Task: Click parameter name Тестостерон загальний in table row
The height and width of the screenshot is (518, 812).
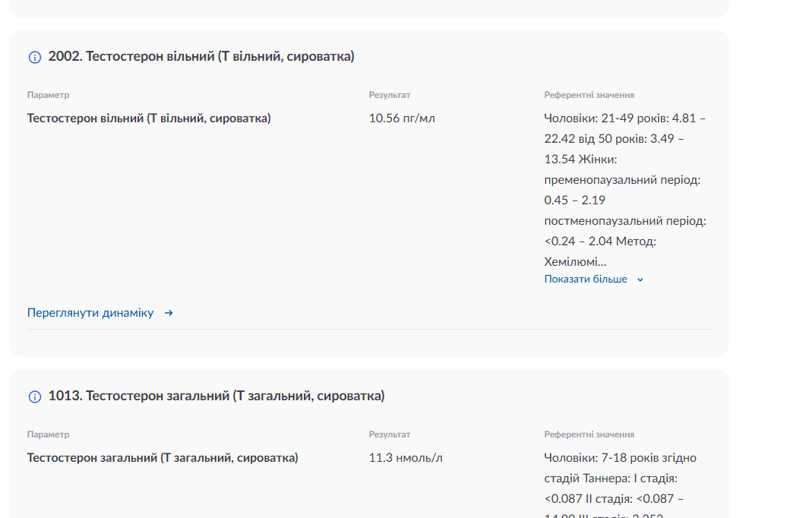Action: 163,458
